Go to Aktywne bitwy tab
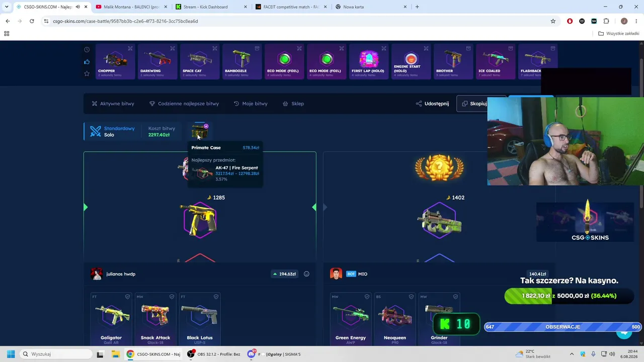 click(x=113, y=104)
